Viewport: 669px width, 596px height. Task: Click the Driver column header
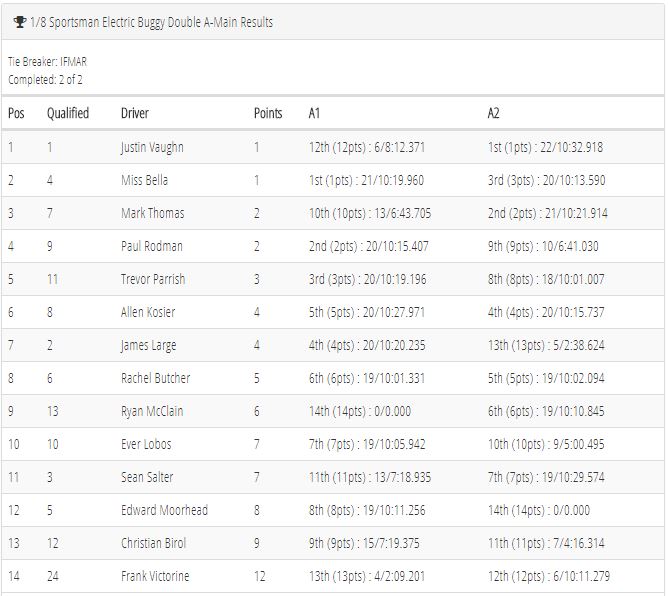(135, 113)
